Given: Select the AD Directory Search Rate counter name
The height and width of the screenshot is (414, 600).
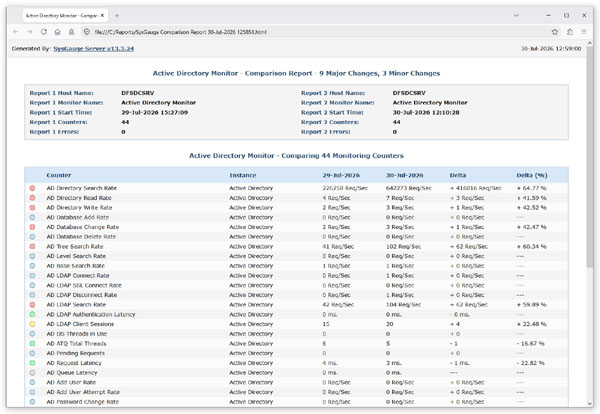Looking at the screenshot, I should [x=82, y=188].
